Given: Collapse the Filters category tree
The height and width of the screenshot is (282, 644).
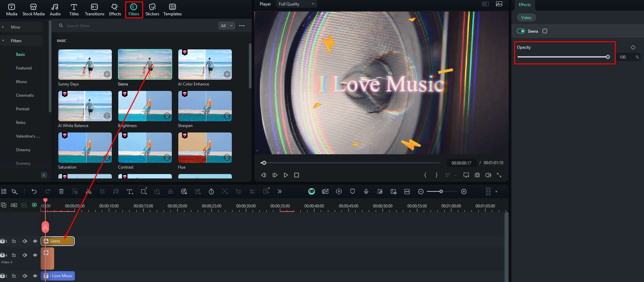Looking at the screenshot, I should pos(3,41).
